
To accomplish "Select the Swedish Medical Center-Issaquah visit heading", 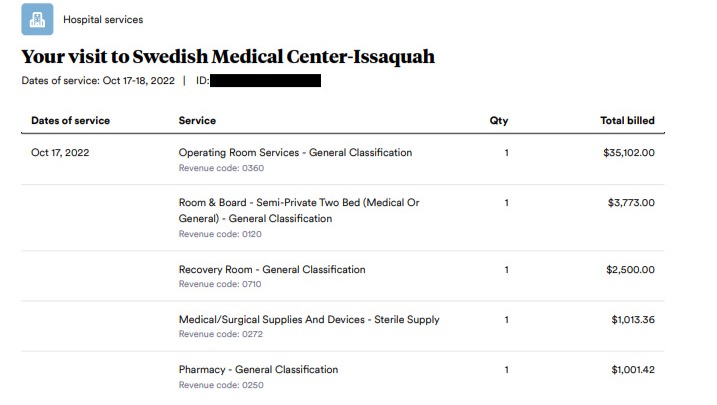I will coord(228,57).
